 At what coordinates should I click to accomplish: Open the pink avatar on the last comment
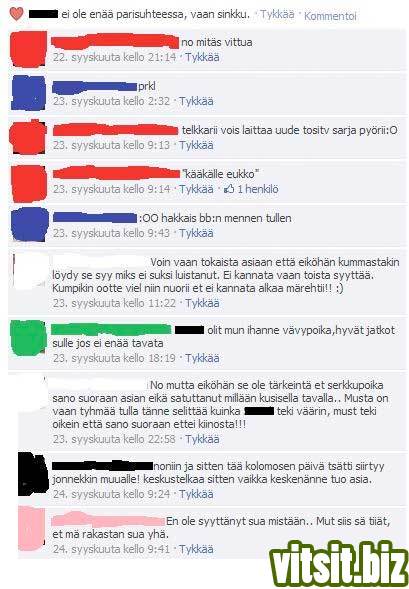click(32, 529)
